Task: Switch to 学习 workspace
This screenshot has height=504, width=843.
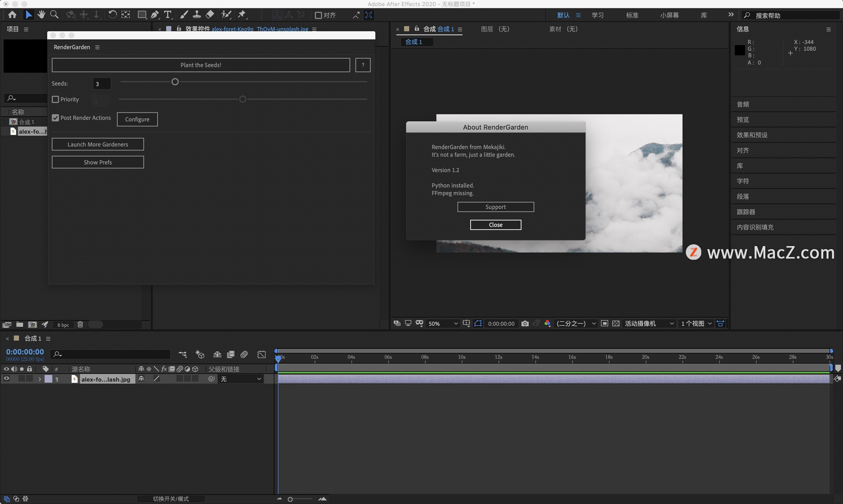Action: [598, 15]
